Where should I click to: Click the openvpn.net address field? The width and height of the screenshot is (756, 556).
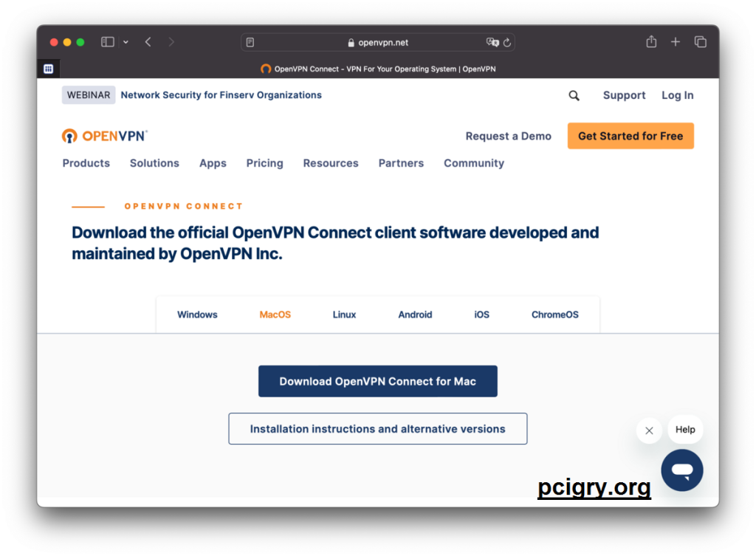pyautogui.click(x=377, y=42)
